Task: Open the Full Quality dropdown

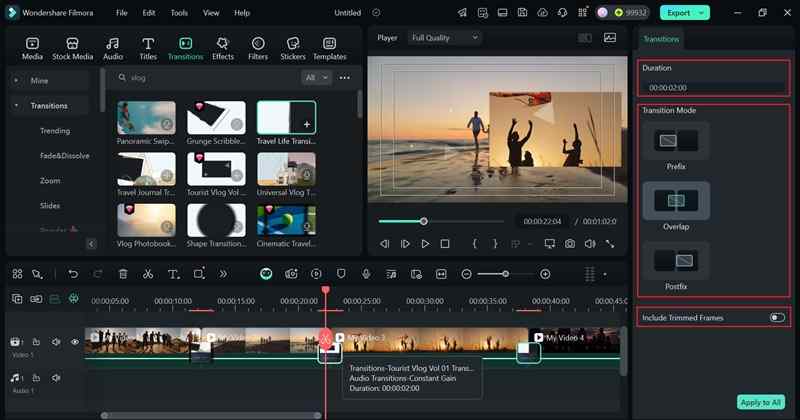Action: (444, 38)
